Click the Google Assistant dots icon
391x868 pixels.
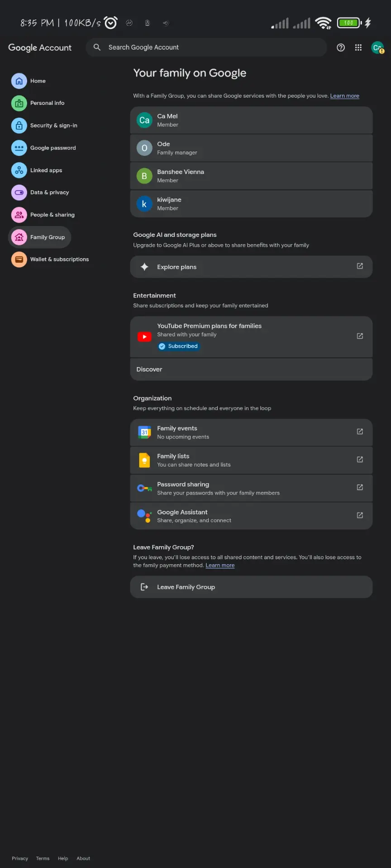(x=144, y=516)
